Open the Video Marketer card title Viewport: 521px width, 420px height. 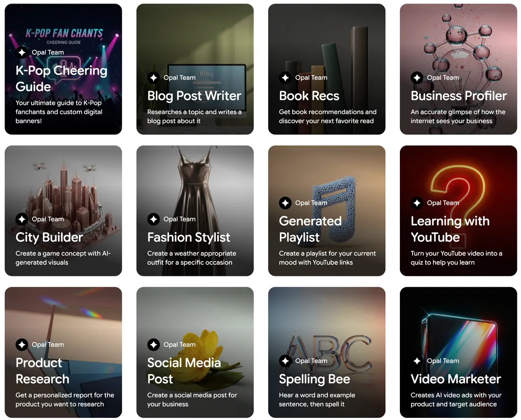point(455,379)
